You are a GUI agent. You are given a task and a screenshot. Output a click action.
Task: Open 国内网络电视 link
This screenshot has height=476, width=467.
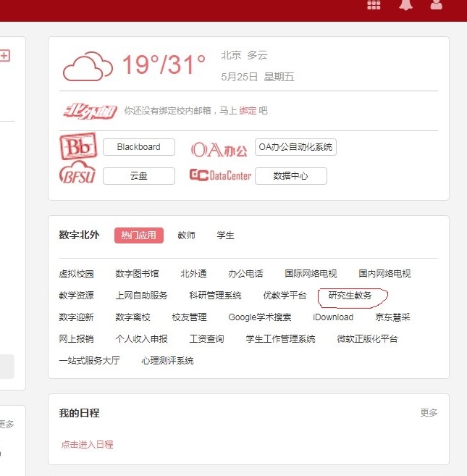point(384,274)
